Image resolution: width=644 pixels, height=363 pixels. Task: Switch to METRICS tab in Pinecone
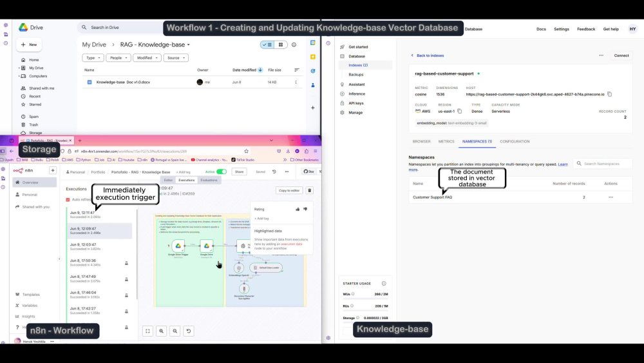coord(446,141)
